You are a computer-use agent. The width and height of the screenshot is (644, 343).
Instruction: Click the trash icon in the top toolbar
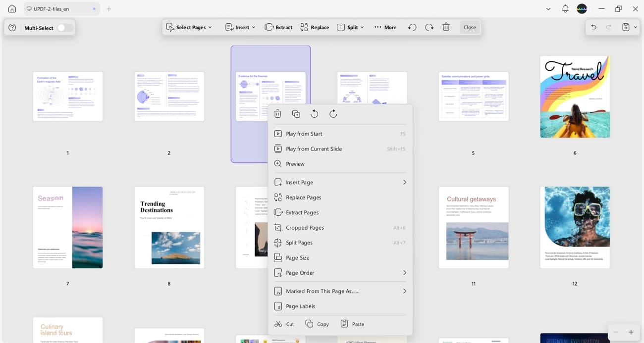click(446, 27)
